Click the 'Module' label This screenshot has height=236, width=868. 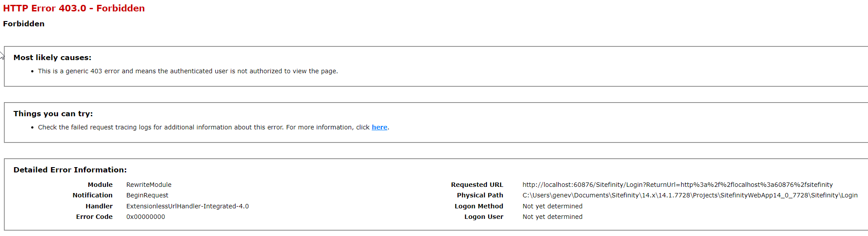pyautogui.click(x=100, y=185)
